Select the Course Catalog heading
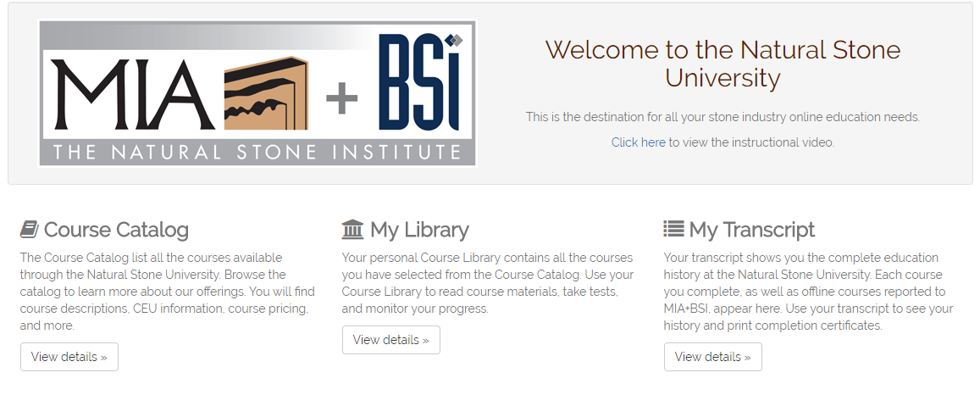980x395 pixels. click(x=116, y=230)
